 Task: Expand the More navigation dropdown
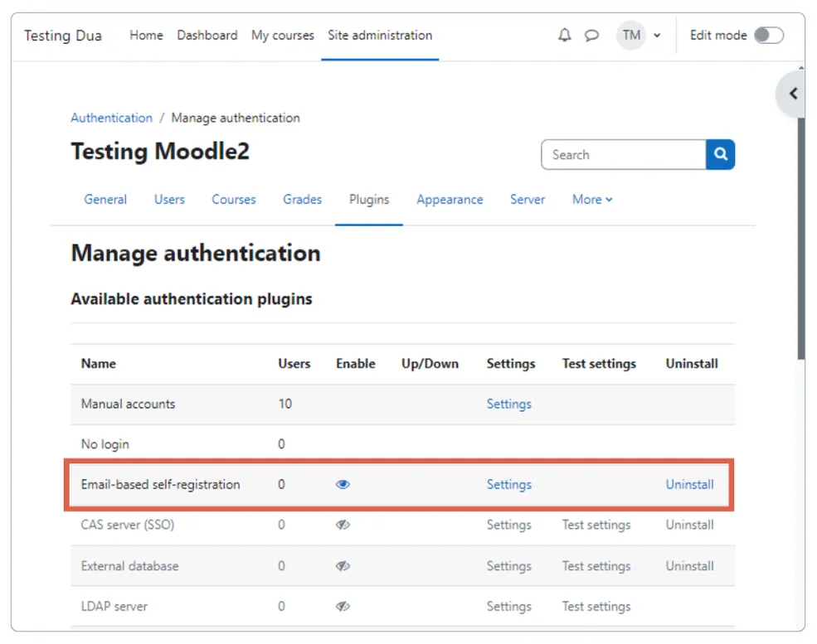click(x=591, y=200)
